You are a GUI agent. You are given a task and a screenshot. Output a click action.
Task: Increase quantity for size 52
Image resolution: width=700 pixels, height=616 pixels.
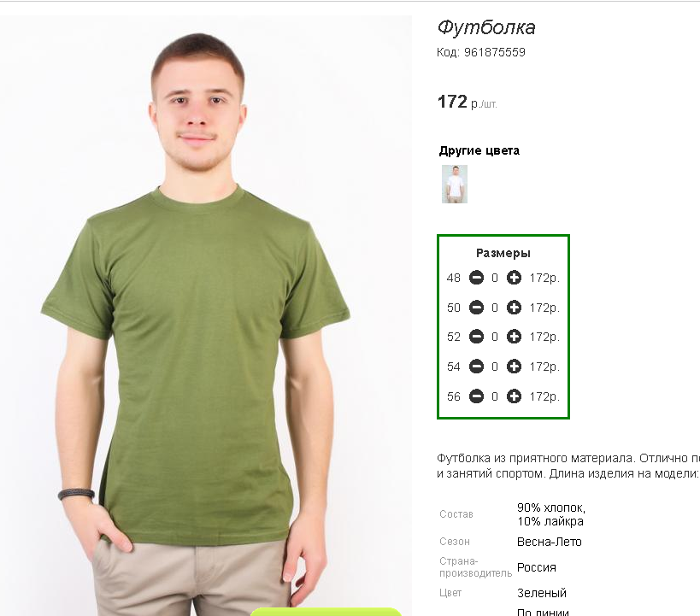(514, 337)
